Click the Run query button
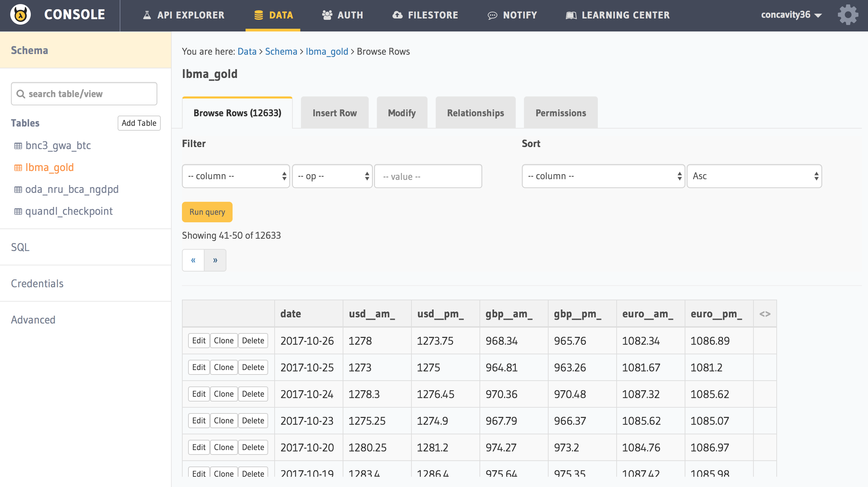 pyautogui.click(x=207, y=212)
